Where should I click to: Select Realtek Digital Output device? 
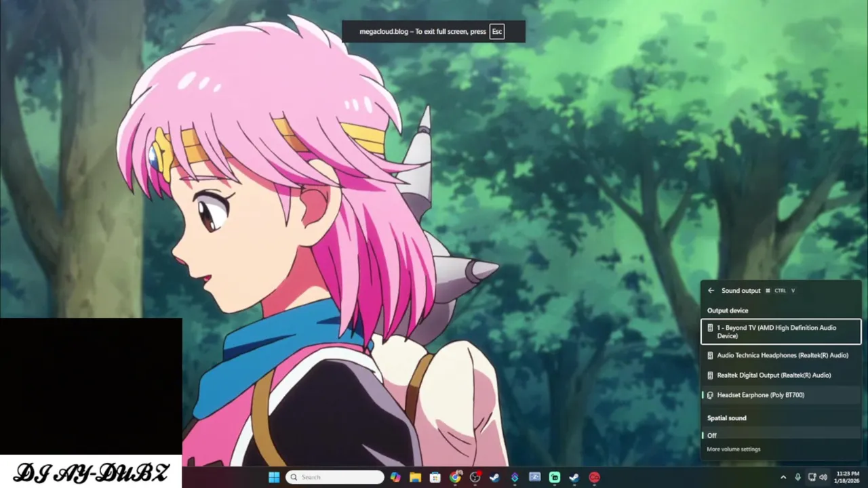pos(781,375)
